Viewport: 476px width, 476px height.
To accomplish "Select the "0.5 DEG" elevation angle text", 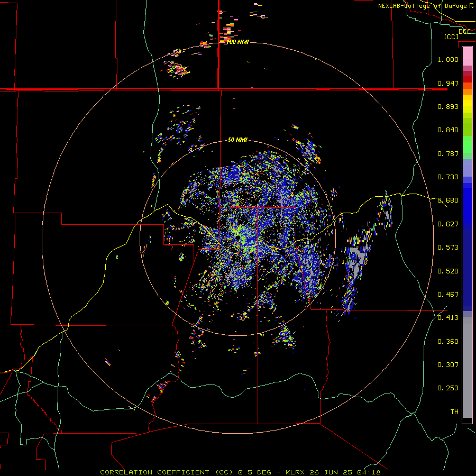I will click(x=254, y=472).
